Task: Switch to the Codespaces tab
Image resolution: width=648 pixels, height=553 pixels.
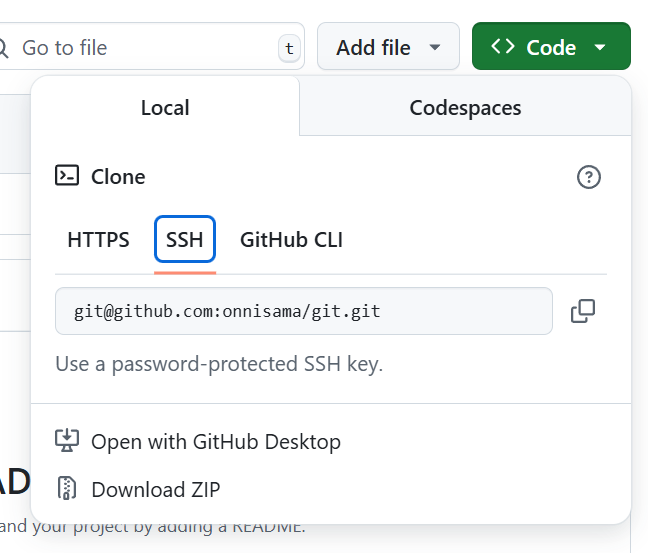Action: (465, 108)
